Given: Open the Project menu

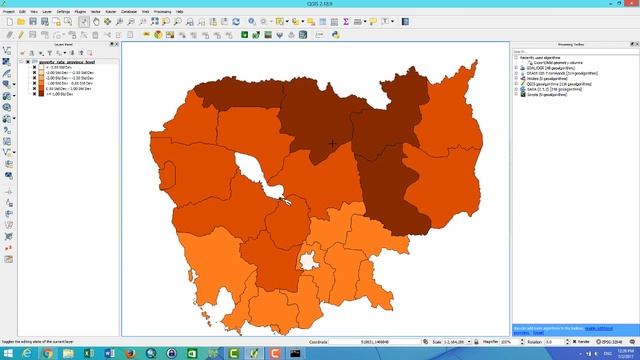Looking at the screenshot, I should tap(9, 12).
